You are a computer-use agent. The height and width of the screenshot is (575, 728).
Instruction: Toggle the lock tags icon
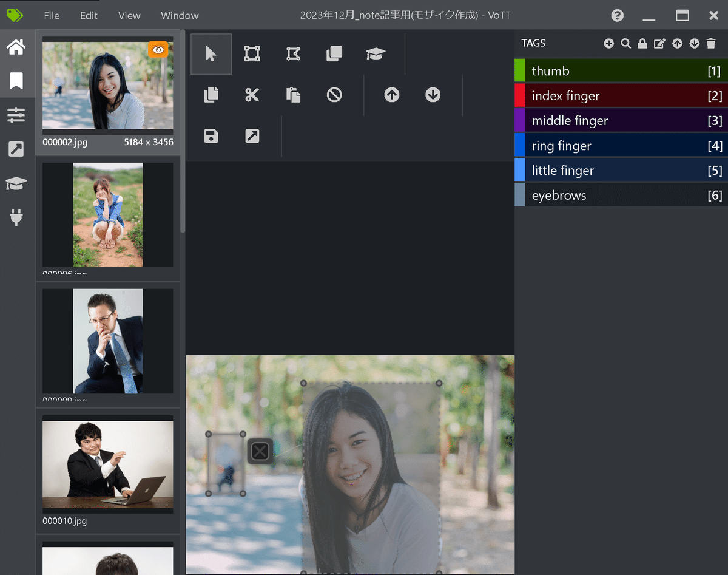[x=642, y=43]
